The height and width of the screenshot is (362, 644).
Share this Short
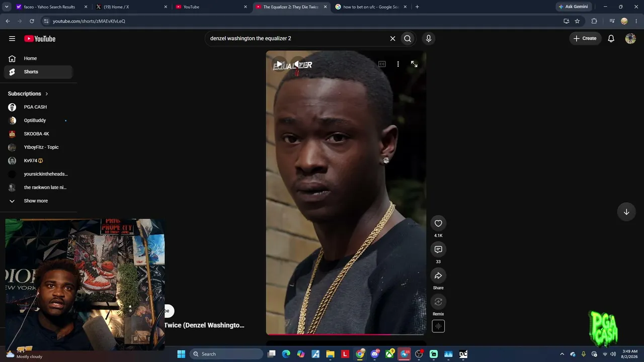coord(438,276)
